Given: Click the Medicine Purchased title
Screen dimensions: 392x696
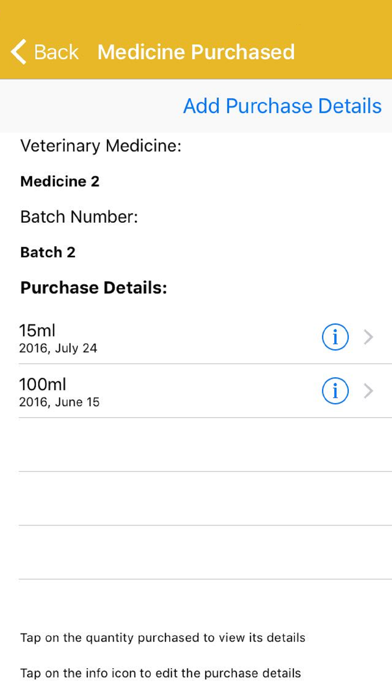Looking at the screenshot, I should click(196, 52).
